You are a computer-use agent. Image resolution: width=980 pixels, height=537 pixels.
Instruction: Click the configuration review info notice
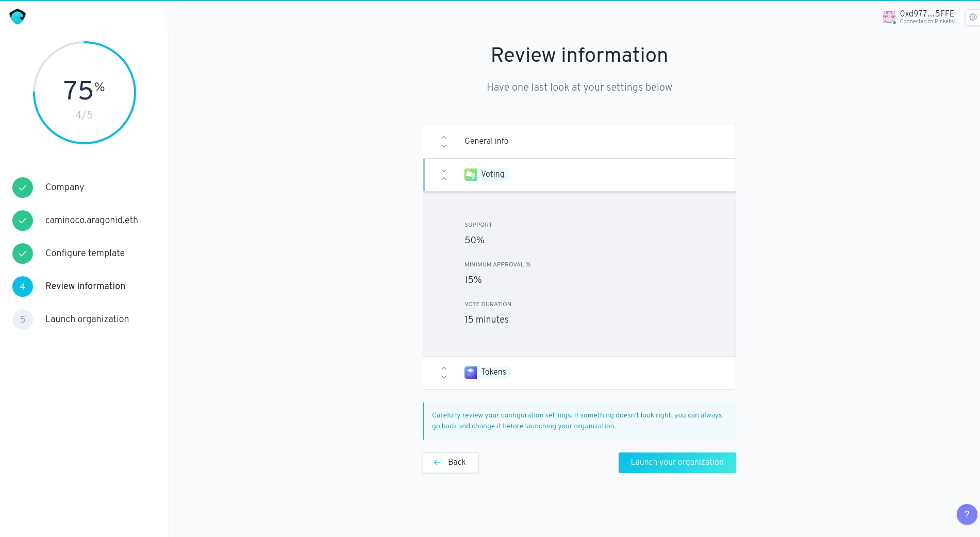click(x=579, y=421)
